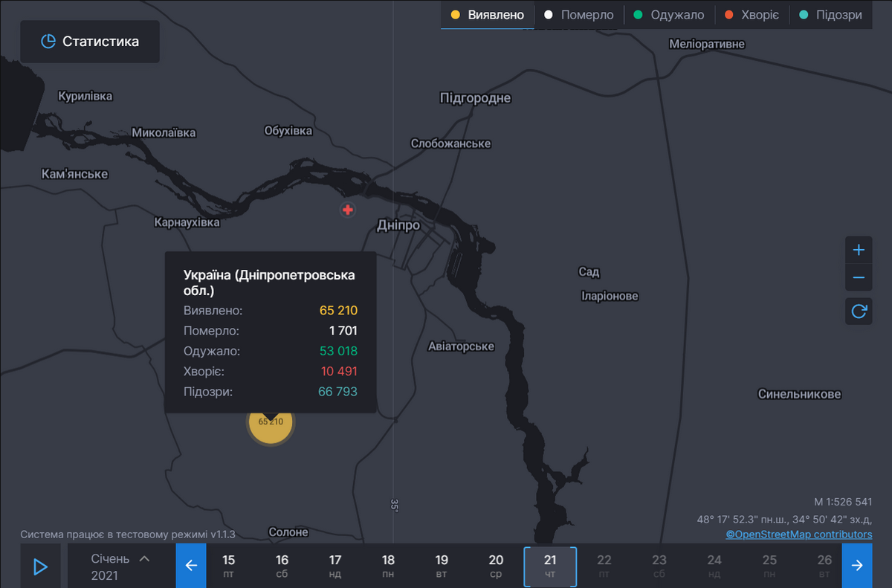Select date 18 пн on timeline
Screen dimensions: 892x588
pos(388,566)
